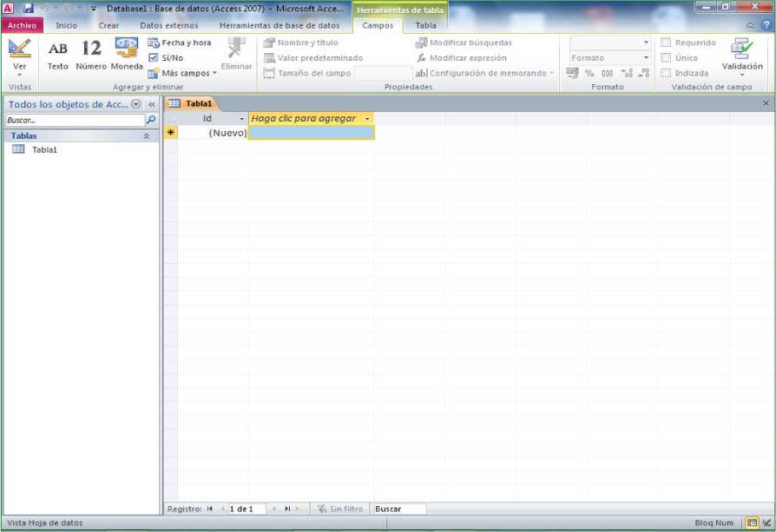
Task: Switch to the Inicio tab
Action: tap(66, 25)
